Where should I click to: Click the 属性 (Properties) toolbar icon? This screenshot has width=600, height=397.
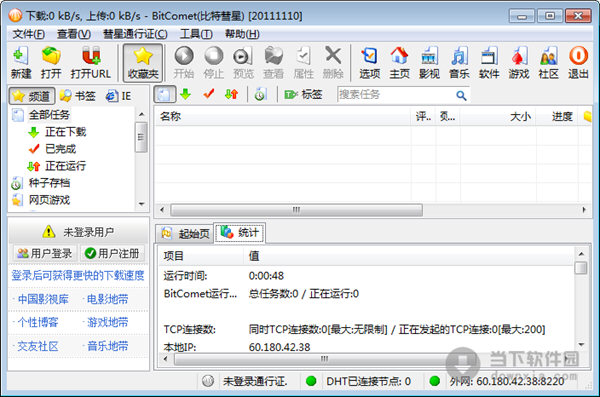(x=303, y=62)
